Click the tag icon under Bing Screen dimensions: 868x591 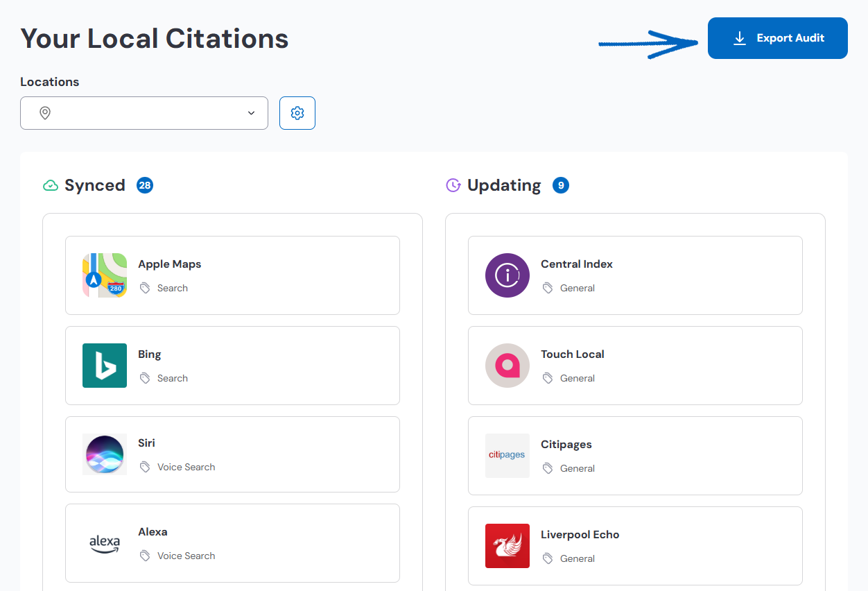point(145,378)
